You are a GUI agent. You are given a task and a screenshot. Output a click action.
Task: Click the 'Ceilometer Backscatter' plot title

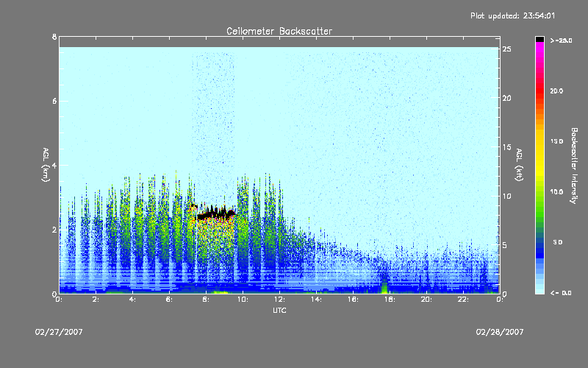click(279, 31)
